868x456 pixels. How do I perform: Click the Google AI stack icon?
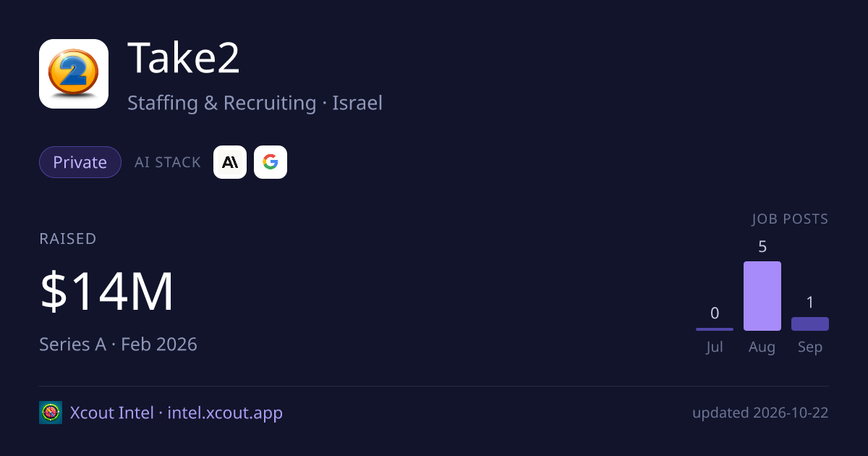pyautogui.click(x=271, y=162)
